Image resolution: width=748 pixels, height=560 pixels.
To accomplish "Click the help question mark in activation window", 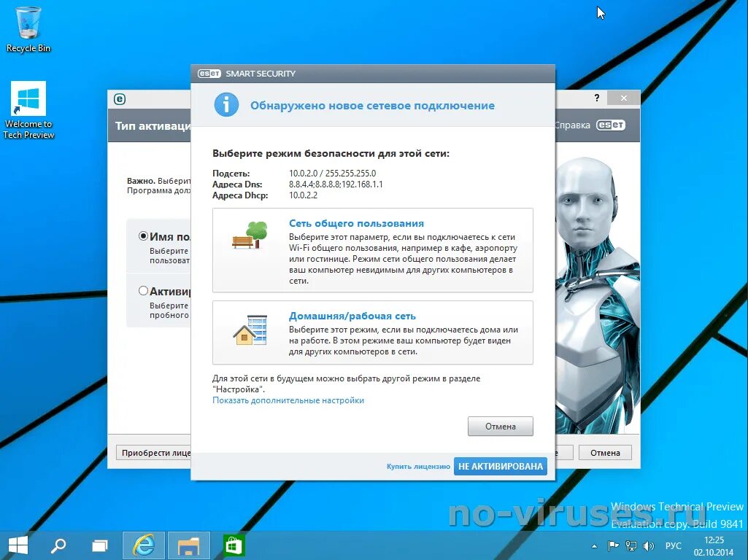I will (x=597, y=98).
